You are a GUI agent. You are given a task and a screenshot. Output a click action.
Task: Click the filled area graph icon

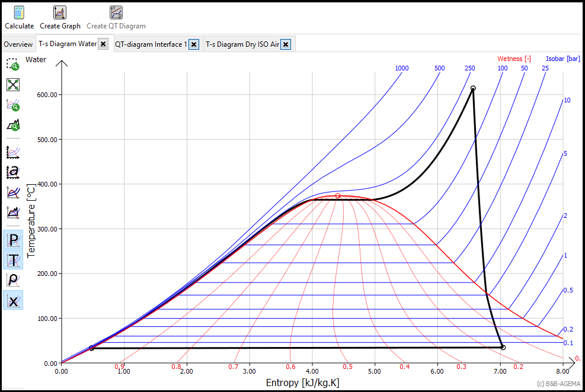coord(13,211)
